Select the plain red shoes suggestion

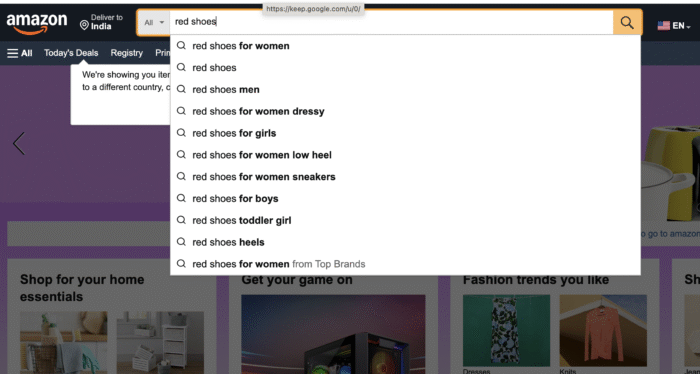point(405,68)
